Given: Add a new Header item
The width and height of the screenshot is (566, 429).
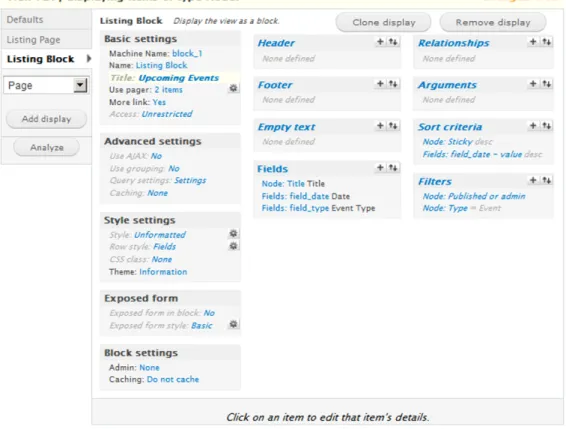Looking at the screenshot, I should 380,42.
